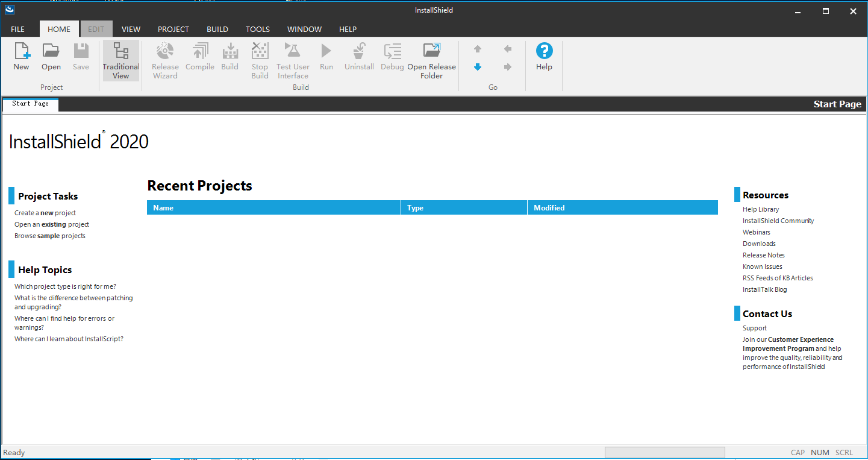Image resolution: width=868 pixels, height=460 pixels.
Task: Open the Known Issues link
Action: [763, 266]
